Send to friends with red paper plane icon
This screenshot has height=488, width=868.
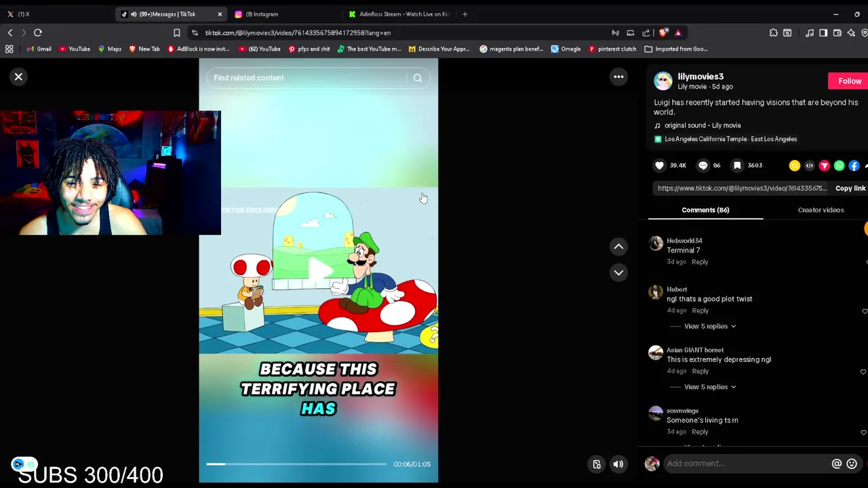pos(824,165)
